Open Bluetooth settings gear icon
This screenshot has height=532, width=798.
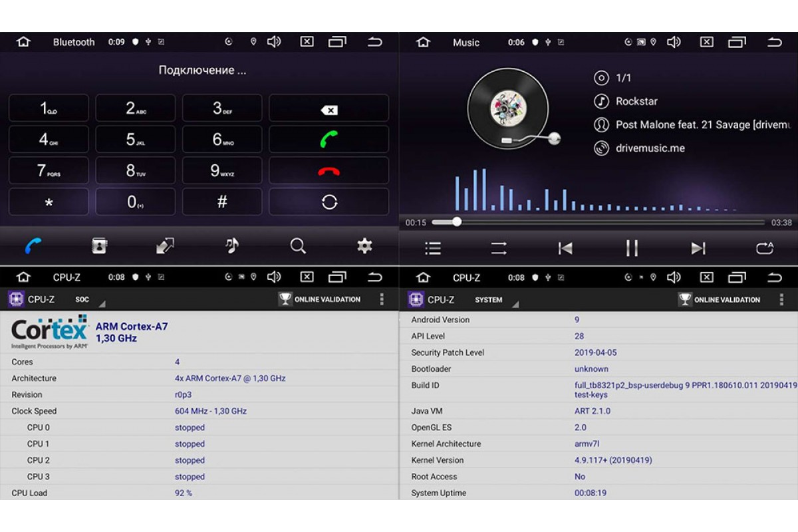coord(364,246)
